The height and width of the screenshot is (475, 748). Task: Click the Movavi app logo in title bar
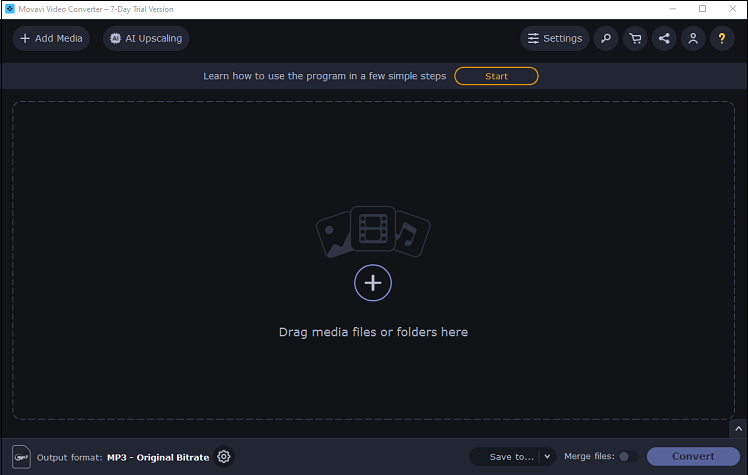(x=10, y=9)
